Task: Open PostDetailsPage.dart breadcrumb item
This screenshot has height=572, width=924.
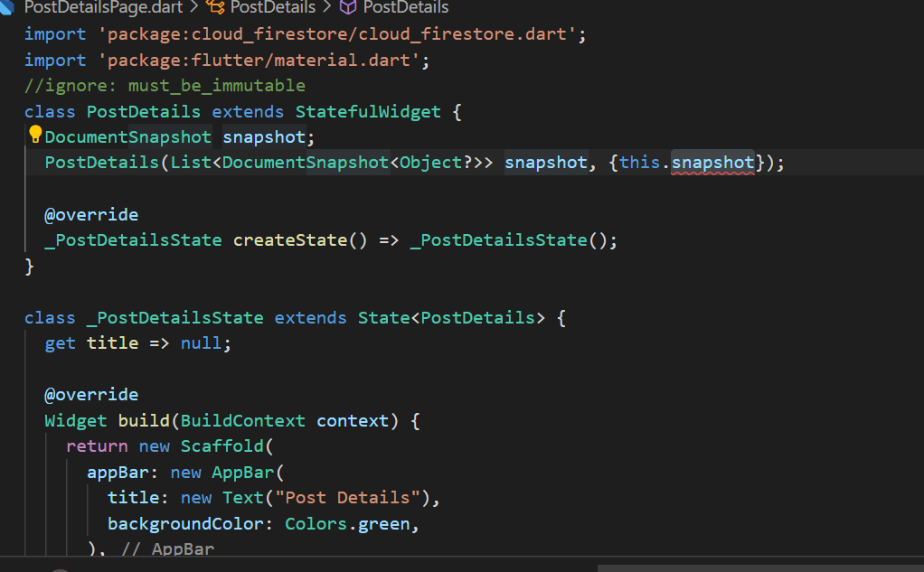Action: coord(104,7)
